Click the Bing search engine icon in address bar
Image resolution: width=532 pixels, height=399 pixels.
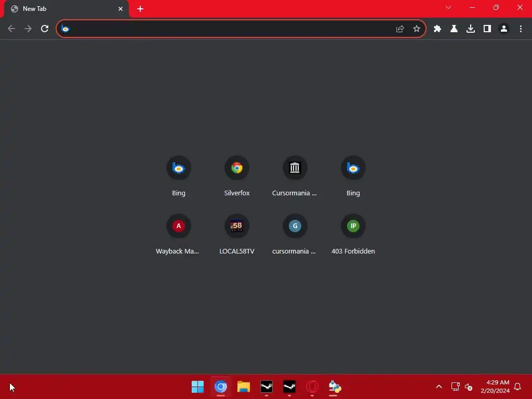coord(65,29)
